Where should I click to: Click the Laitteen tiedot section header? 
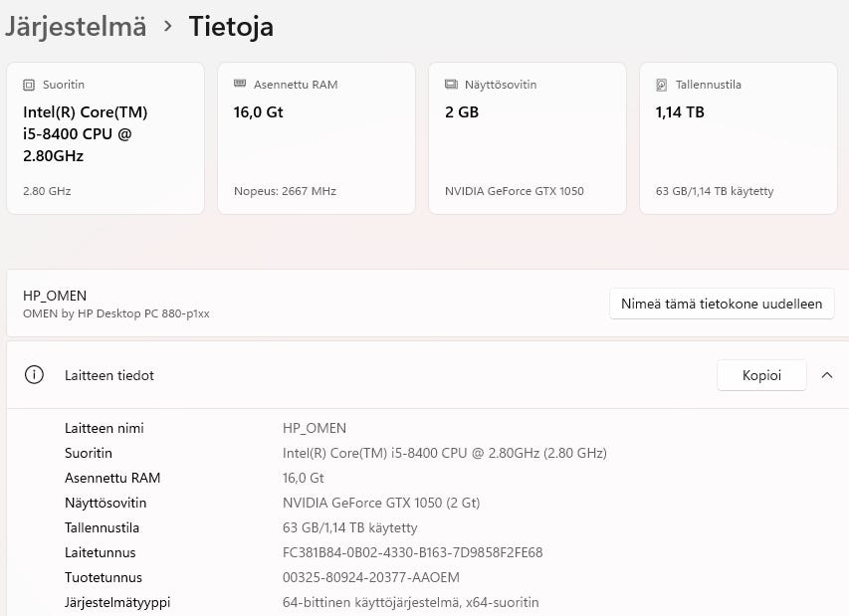428,375
